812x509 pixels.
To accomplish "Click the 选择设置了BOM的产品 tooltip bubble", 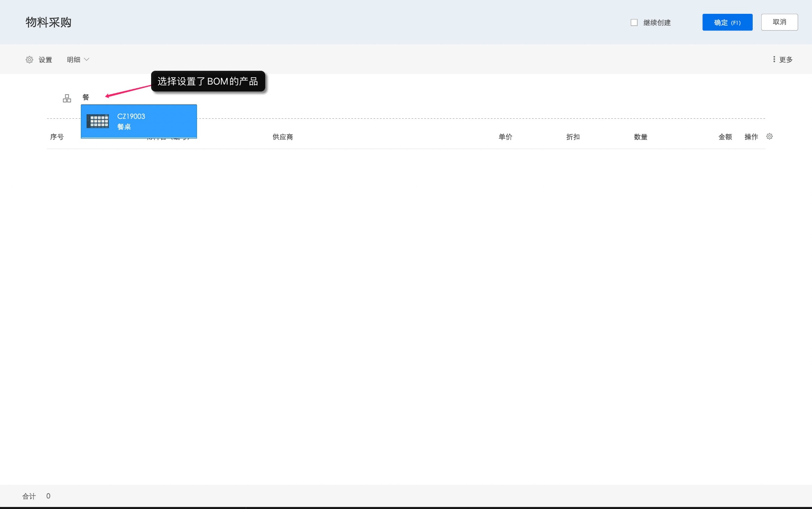I will click(208, 81).
